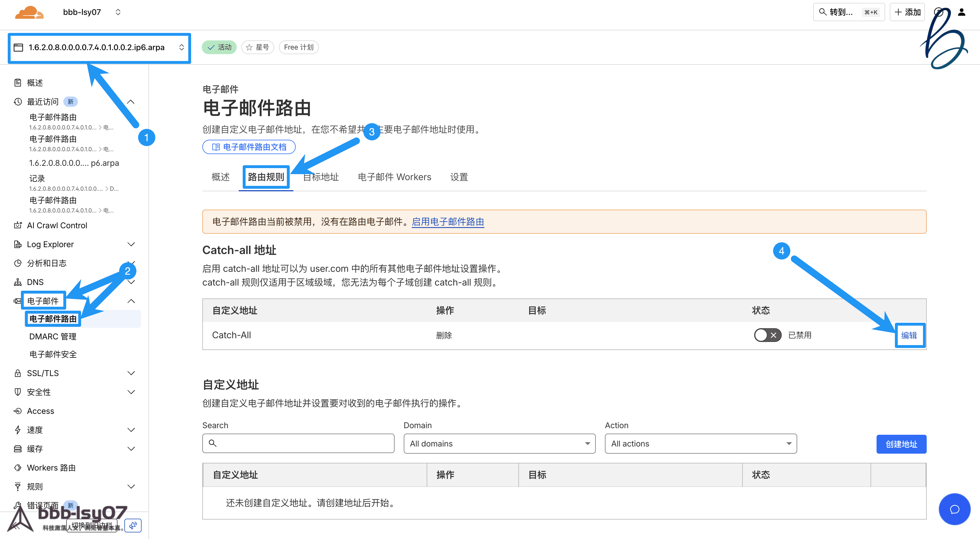This screenshot has height=539, width=980.
Task: Click the DNS network icon
Action: click(17, 282)
